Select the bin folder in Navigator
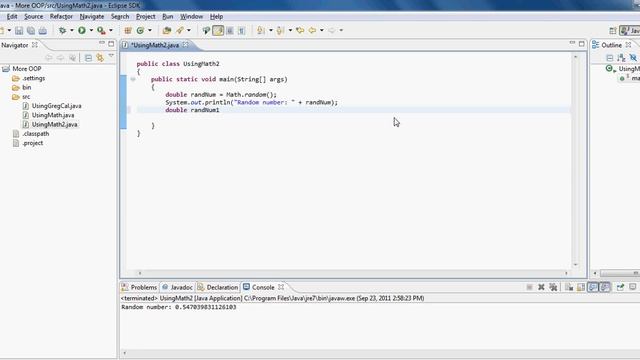 [27, 87]
